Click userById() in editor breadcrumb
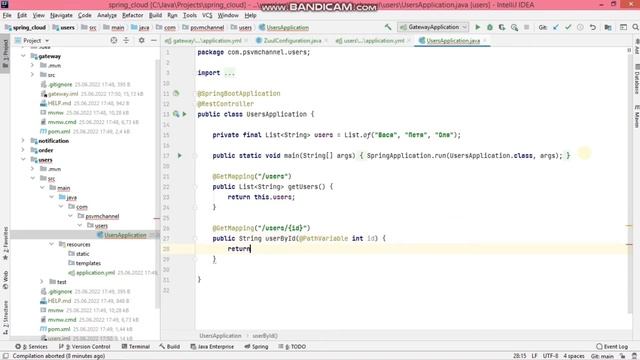The width and height of the screenshot is (640, 360). (265, 336)
